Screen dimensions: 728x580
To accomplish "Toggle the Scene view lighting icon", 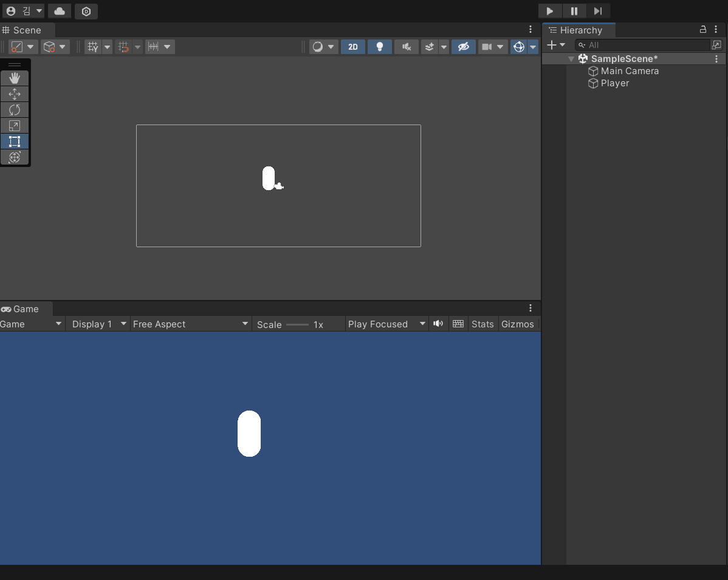I will [x=380, y=47].
